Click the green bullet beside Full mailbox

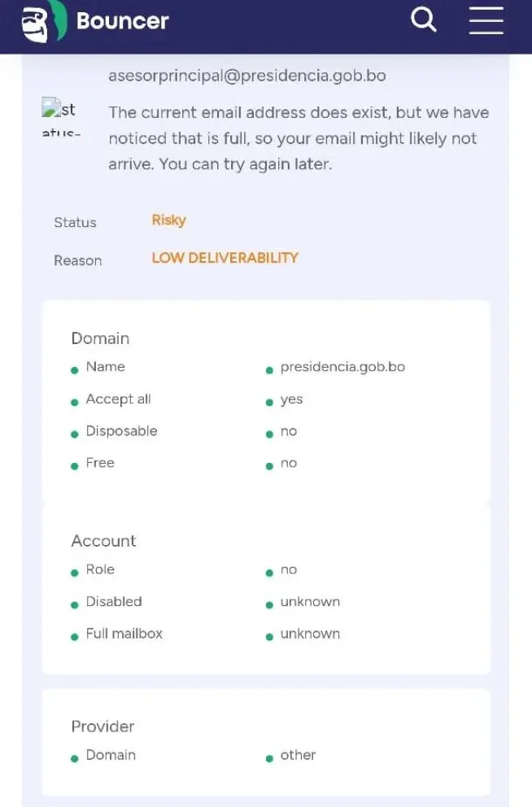pos(75,637)
